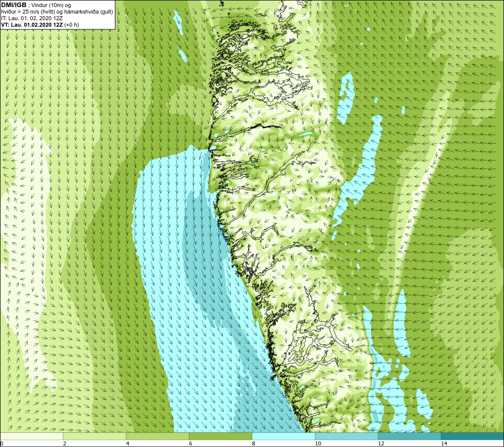Viewport: 504px width, 447px height.
Task: Click the 2–4 m/s light green swatch
Action: tap(95, 436)
